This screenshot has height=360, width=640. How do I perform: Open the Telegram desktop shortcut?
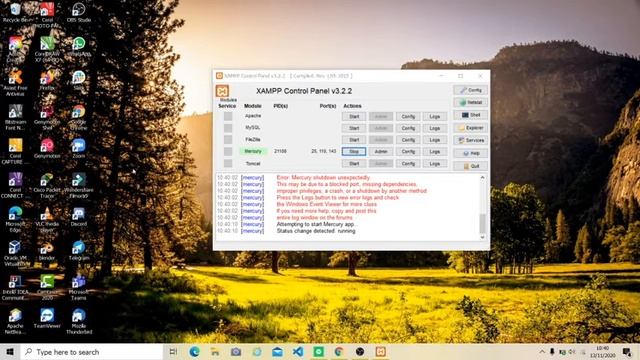pos(78,251)
